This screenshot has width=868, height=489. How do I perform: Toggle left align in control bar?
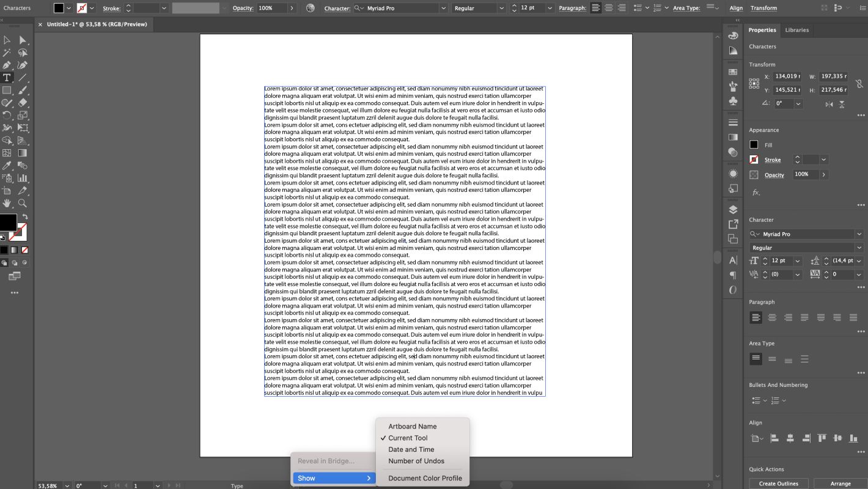(595, 8)
